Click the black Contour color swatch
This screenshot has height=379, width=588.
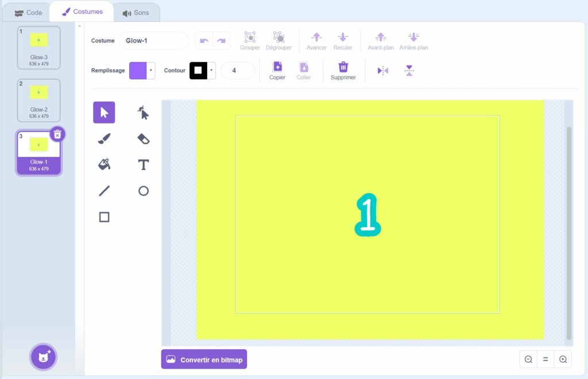click(198, 71)
